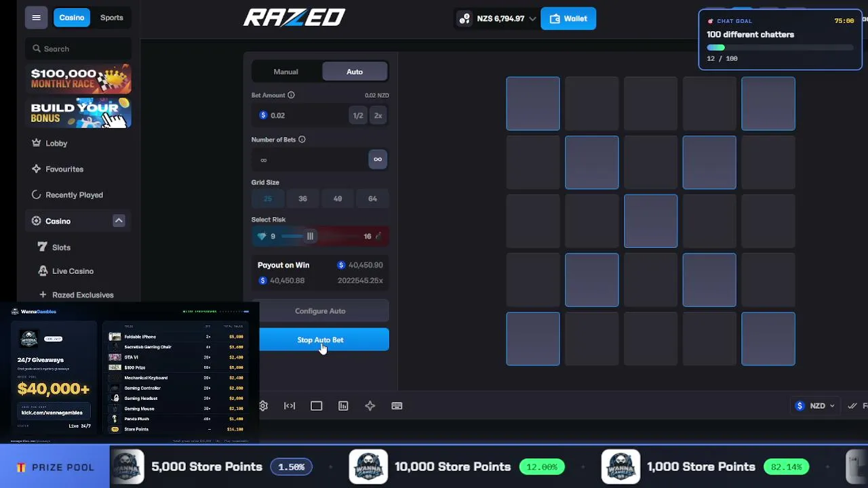Click the Foldable iPhone prize row
This screenshot has height=488, width=868.
(x=176, y=337)
